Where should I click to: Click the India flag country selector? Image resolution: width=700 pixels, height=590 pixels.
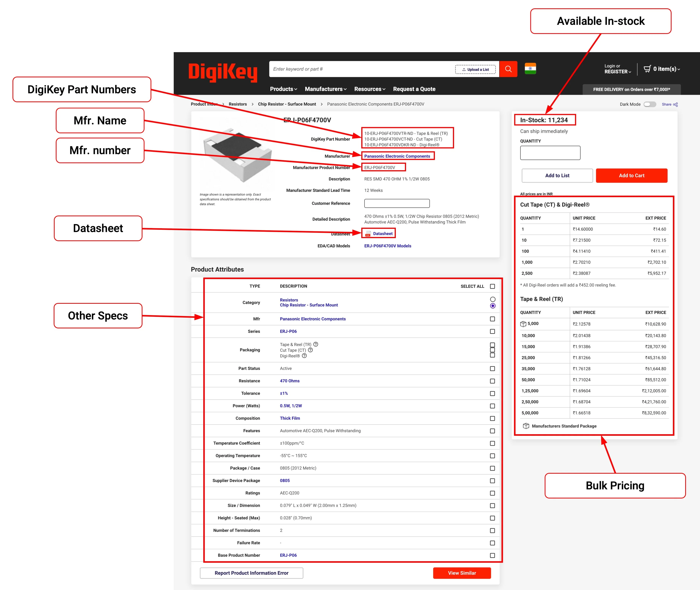(x=530, y=68)
